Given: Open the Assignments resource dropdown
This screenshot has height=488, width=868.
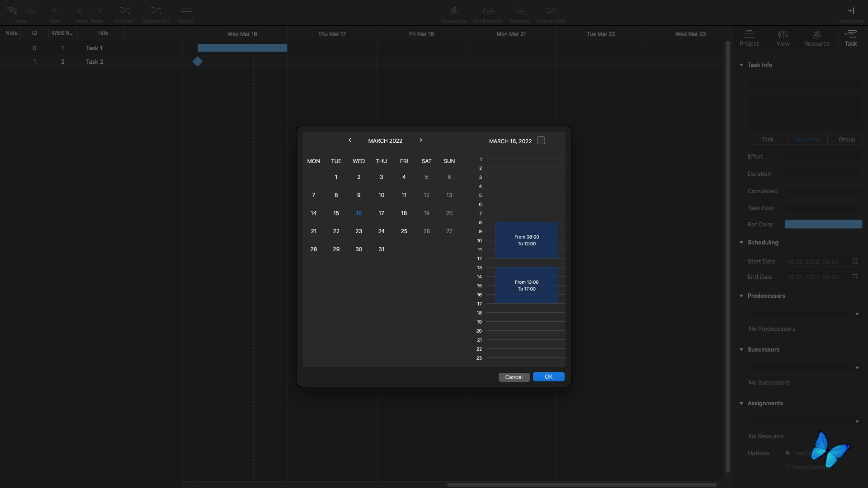Looking at the screenshot, I should coord(857,422).
